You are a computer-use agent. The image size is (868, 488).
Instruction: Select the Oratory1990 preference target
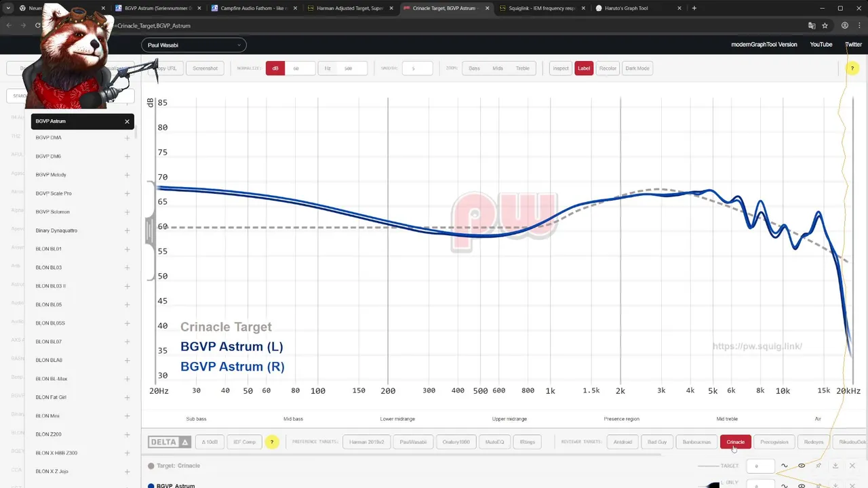tap(456, 442)
